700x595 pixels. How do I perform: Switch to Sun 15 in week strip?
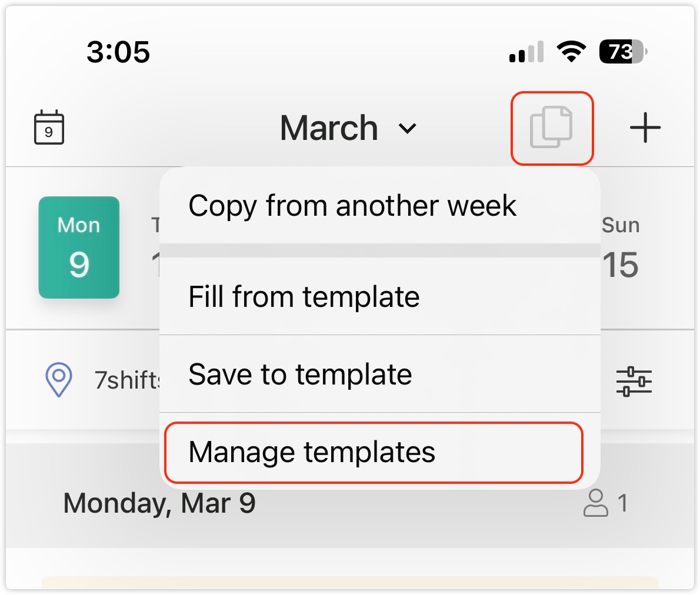coord(621,248)
